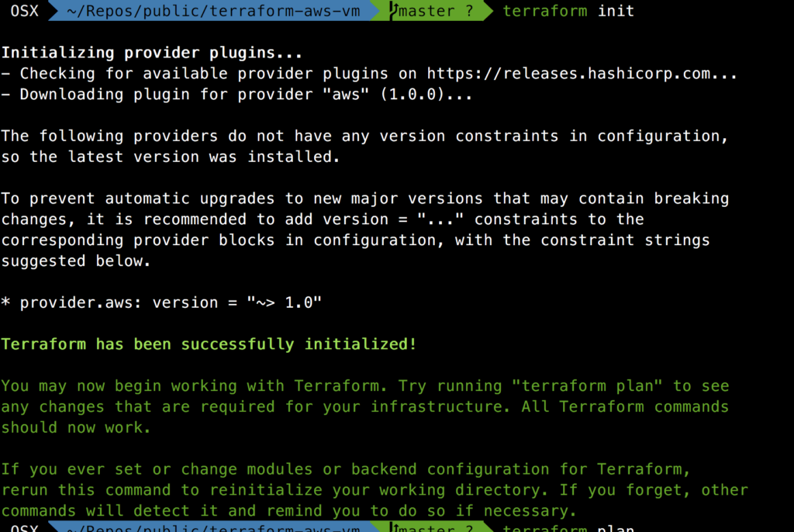Open the releases.hashicorp.com URL
Image resolution: width=794 pixels, height=532 pixels.
tap(582, 74)
